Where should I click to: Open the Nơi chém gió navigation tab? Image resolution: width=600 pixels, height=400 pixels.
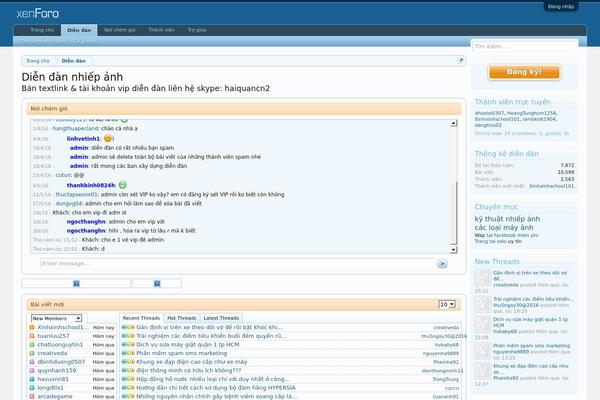[120, 30]
